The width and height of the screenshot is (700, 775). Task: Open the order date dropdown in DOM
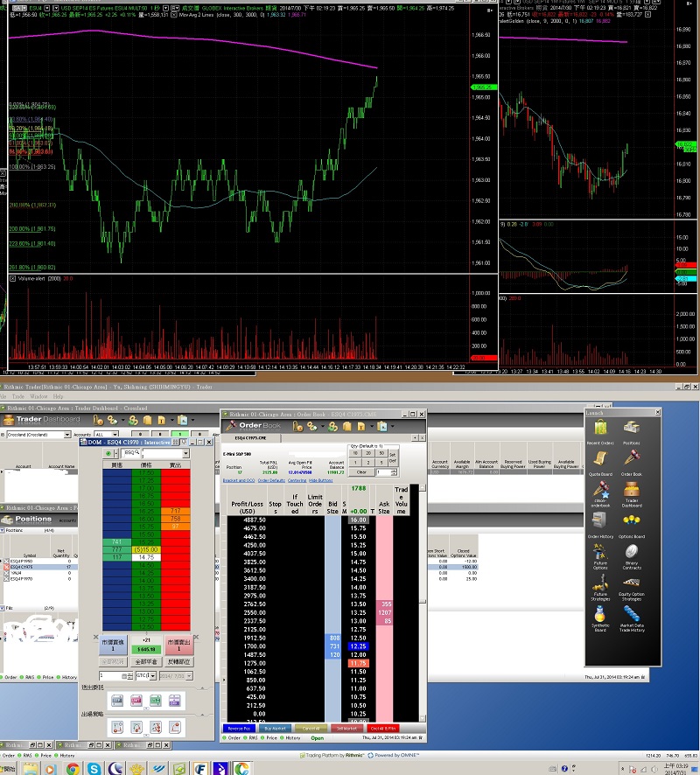[189, 675]
